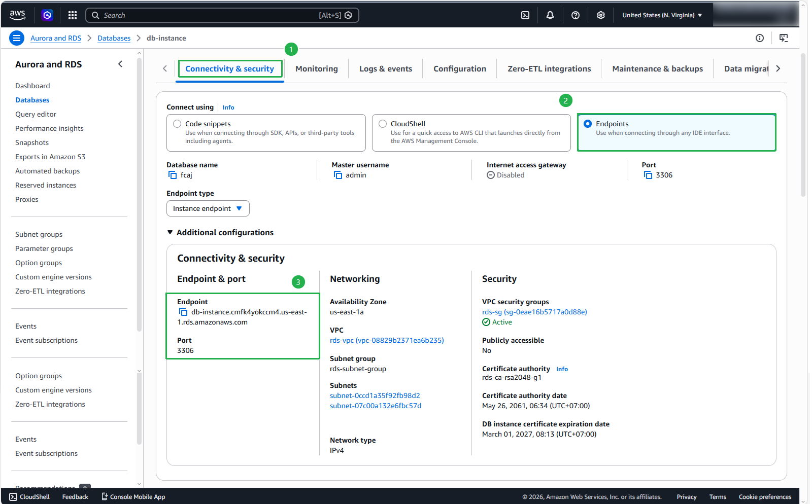
Task: Copy the database name fcaj
Action: click(173, 175)
